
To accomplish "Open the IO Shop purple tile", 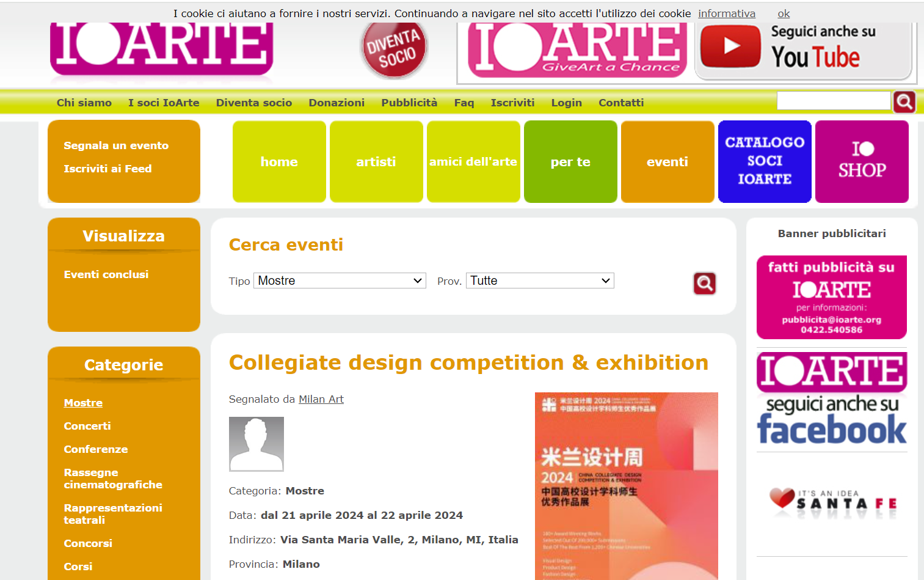I will tap(861, 161).
